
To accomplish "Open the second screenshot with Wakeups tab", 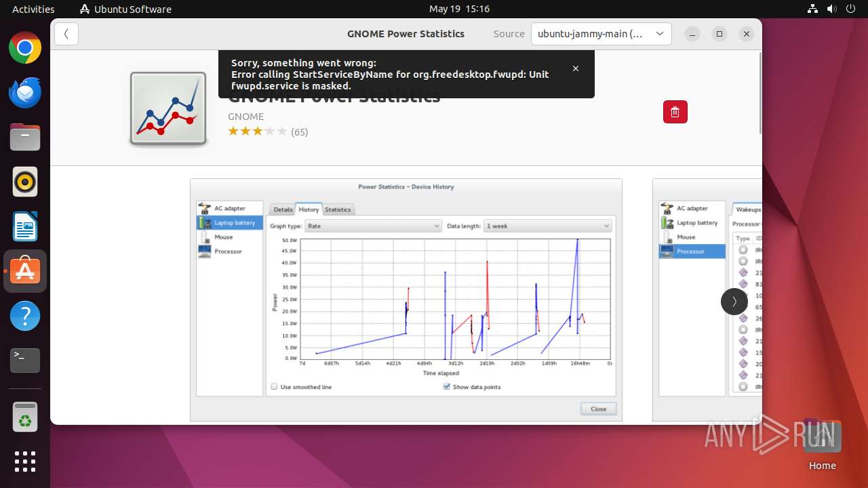I will tap(707, 300).
